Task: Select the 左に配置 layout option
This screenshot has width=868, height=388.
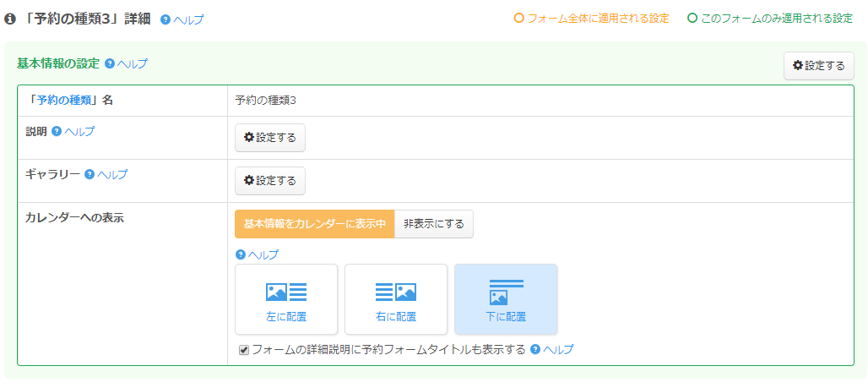Action: tap(286, 299)
